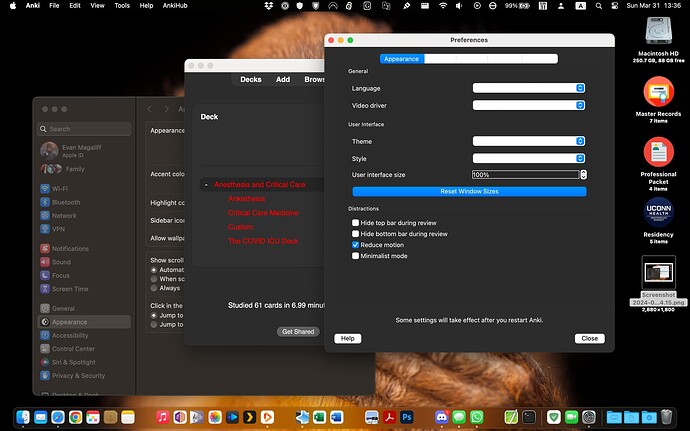
Task: Open the Style dropdown
Action: coord(529,158)
